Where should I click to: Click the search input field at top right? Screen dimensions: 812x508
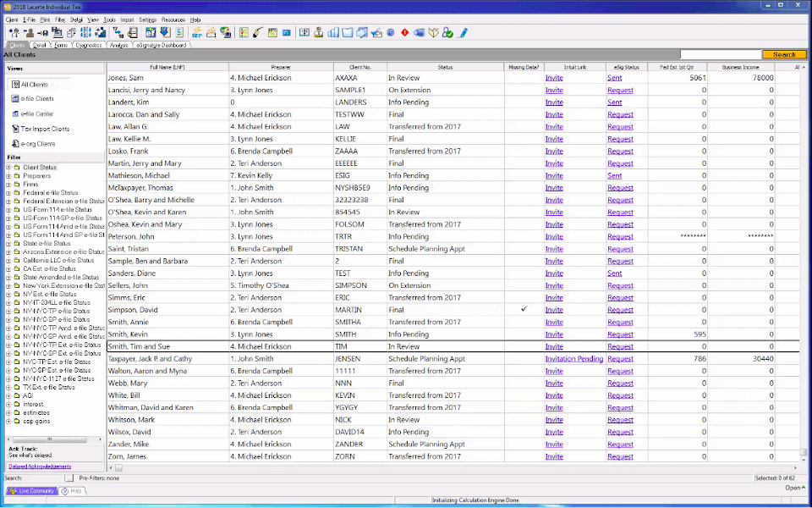721,54
